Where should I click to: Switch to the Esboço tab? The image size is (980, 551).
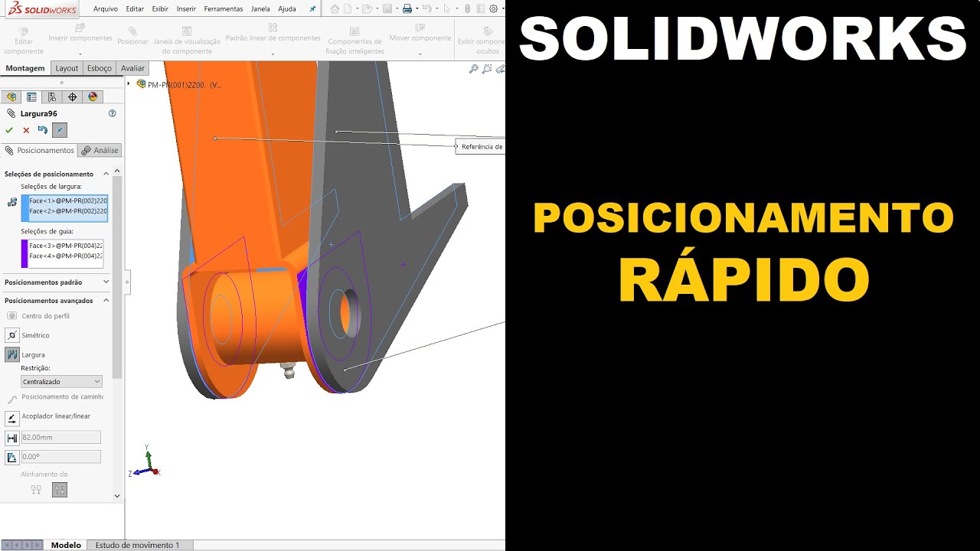click(100, 68)
